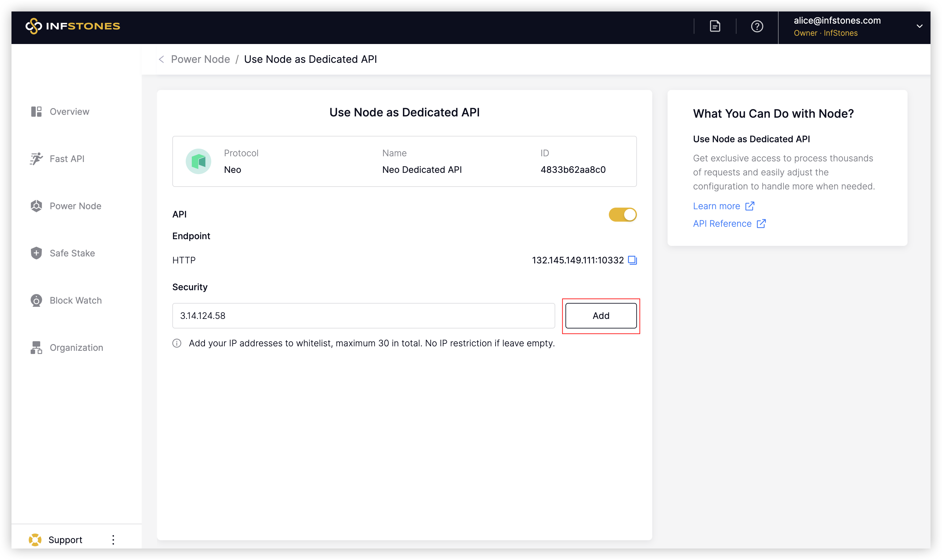Screen dimensions: 942x560
Task: Go back using the breadcrumb chevron
Action: point(161,59)
